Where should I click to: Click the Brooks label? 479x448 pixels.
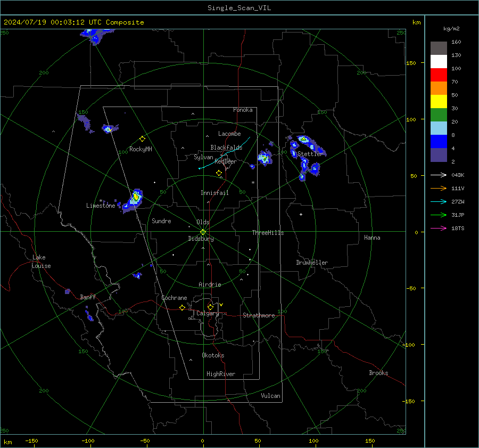(378, 373)
